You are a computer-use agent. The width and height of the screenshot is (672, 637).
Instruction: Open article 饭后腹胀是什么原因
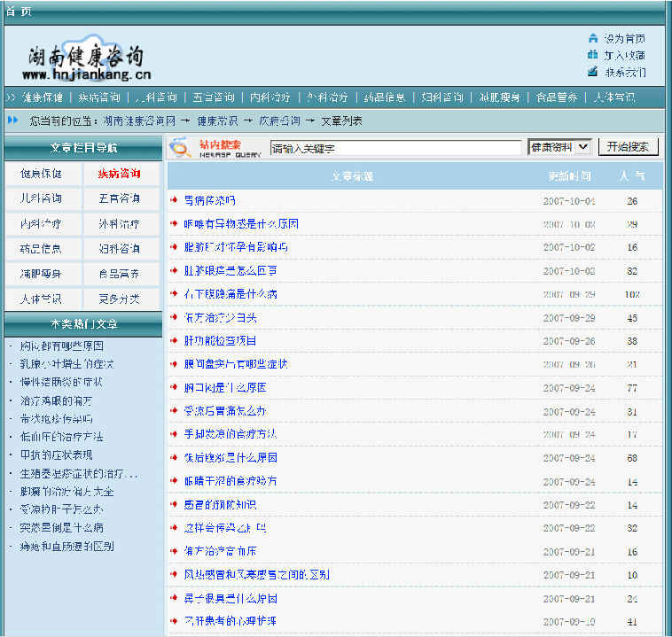(231, 458)
